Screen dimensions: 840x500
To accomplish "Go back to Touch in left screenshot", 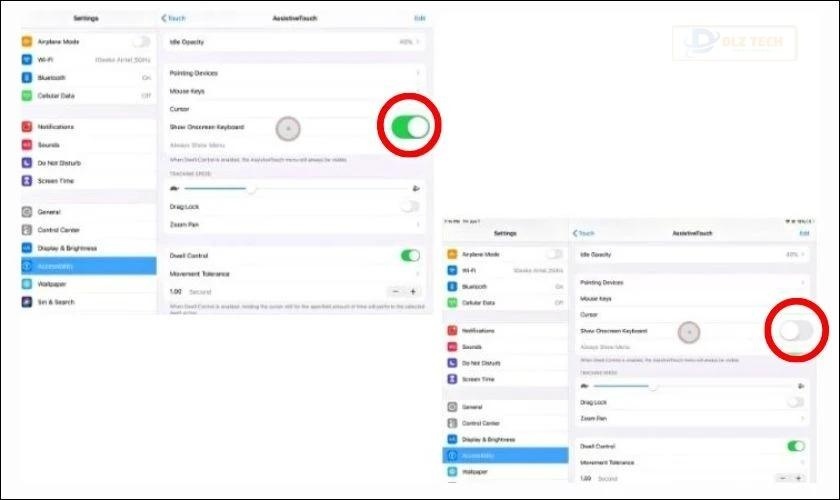I will point(174,18).
